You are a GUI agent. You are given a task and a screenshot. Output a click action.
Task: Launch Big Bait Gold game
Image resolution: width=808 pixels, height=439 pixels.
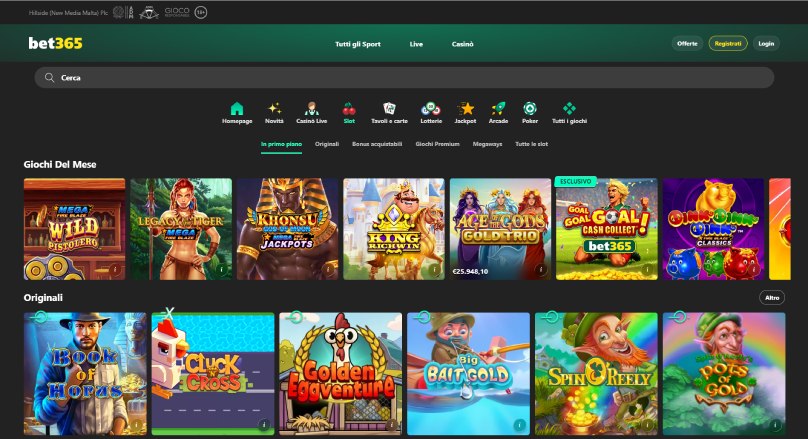(468, 374)
